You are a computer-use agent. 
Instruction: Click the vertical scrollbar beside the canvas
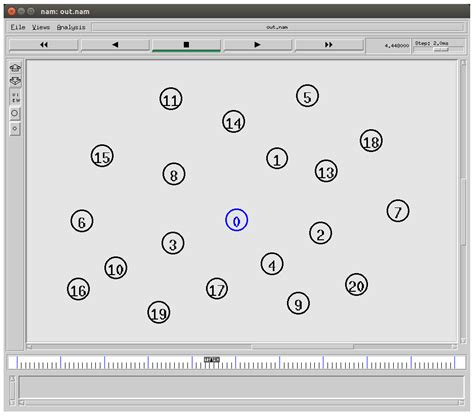pyautogui.click(x=463, y=212)
